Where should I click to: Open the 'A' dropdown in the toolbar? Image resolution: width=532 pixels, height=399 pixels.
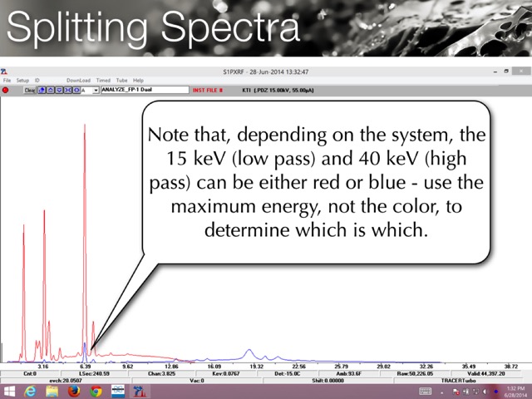tap(96, 90)
